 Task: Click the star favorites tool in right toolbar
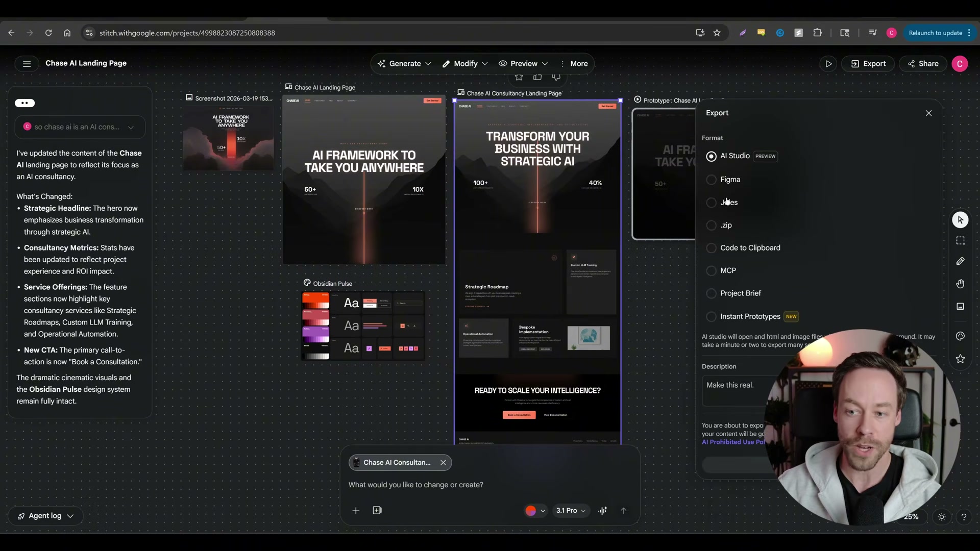pos(960,359)
